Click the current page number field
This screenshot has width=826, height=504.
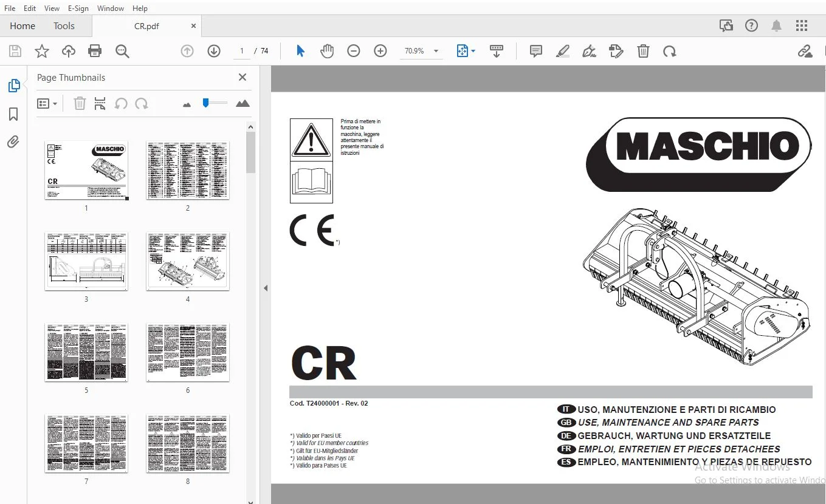(x=242, y=52)
